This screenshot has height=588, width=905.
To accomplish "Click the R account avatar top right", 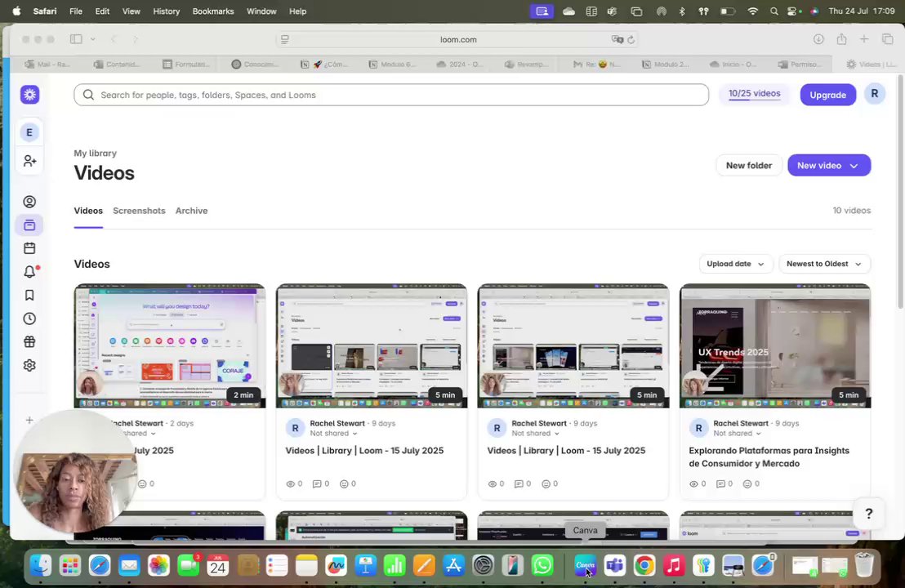I will coord(875,94).
